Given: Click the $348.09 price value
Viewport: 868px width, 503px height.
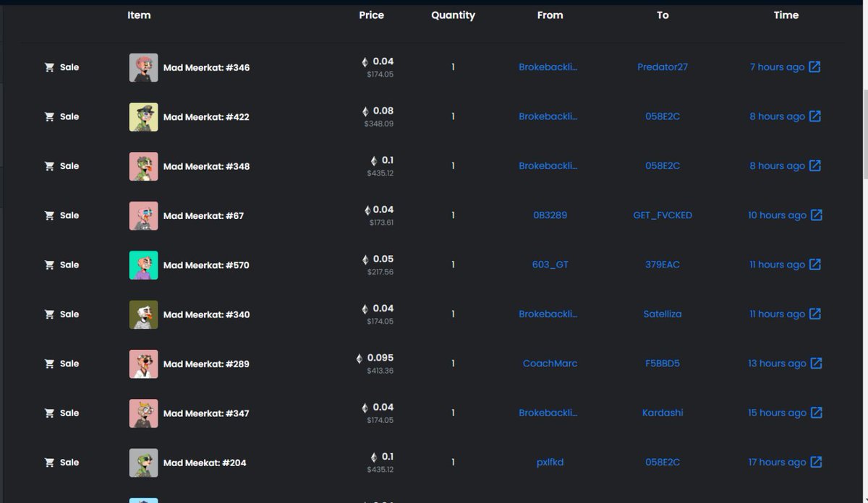Looking at the screenshot, I should [379, 124].
